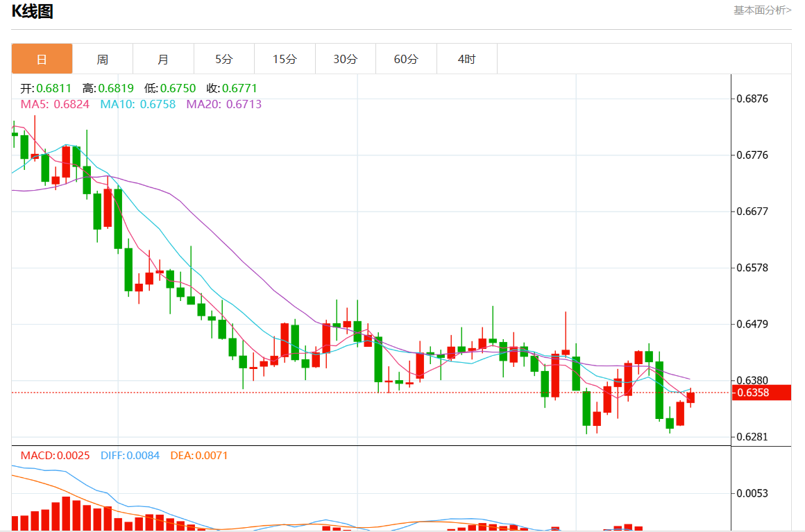Click the MA5: 0.6824 label
805x532 pixels.
click(x=55, y=104)
